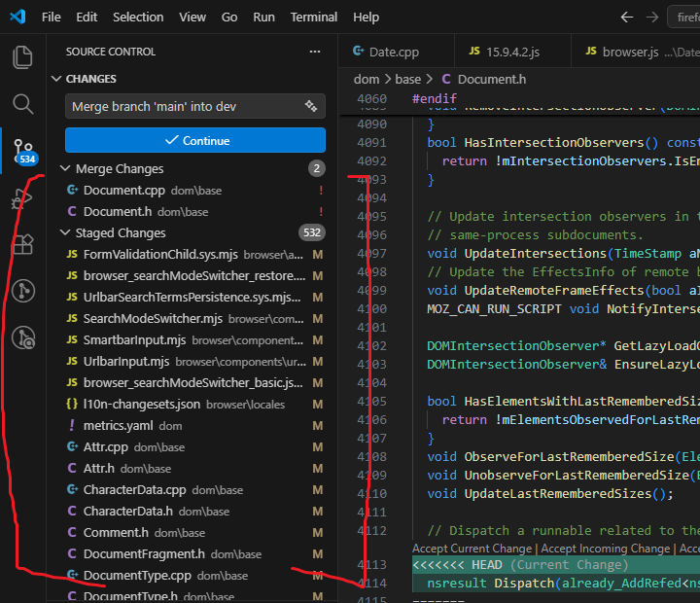Collapse the Staged Changes group
Viewport: 700px width, 603px height.
[x=113, y=233]
